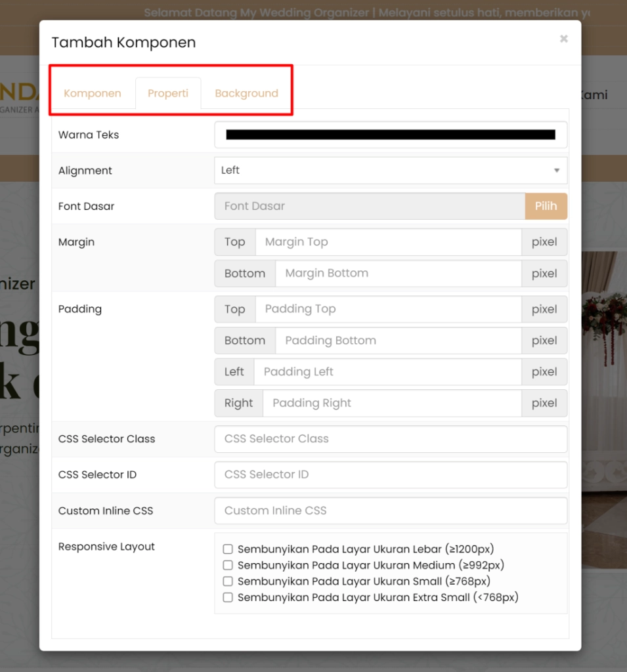
Task: Close the Tambah Komponen dialog
Action: tap(563, 39)
